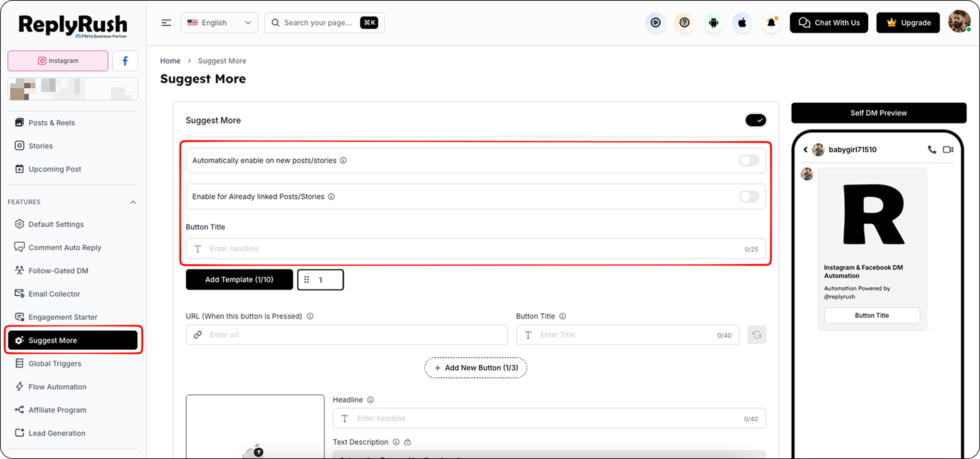Image resolution: width=980 pixels, height=459 pixels.
Task: Select the Instagram account tab
Action: tap(58, 61)
